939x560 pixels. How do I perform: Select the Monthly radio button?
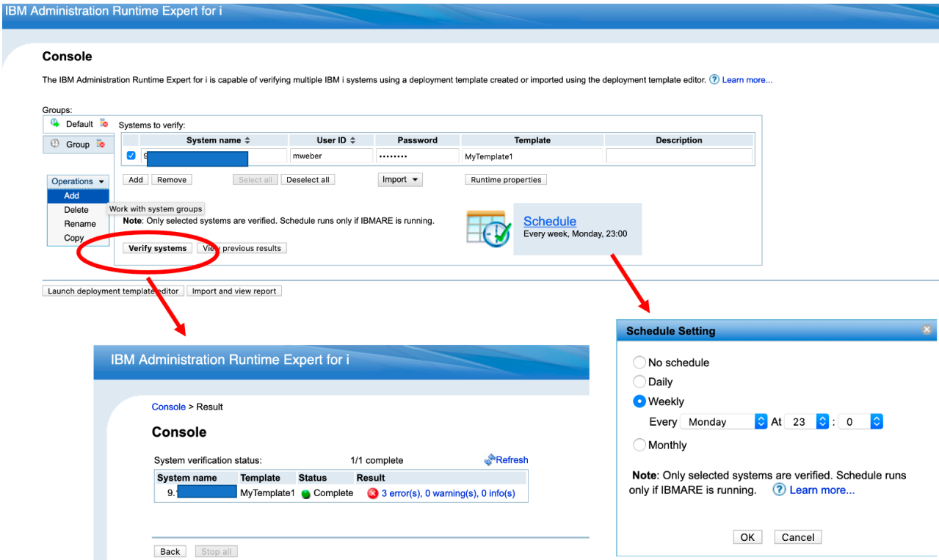639,445
